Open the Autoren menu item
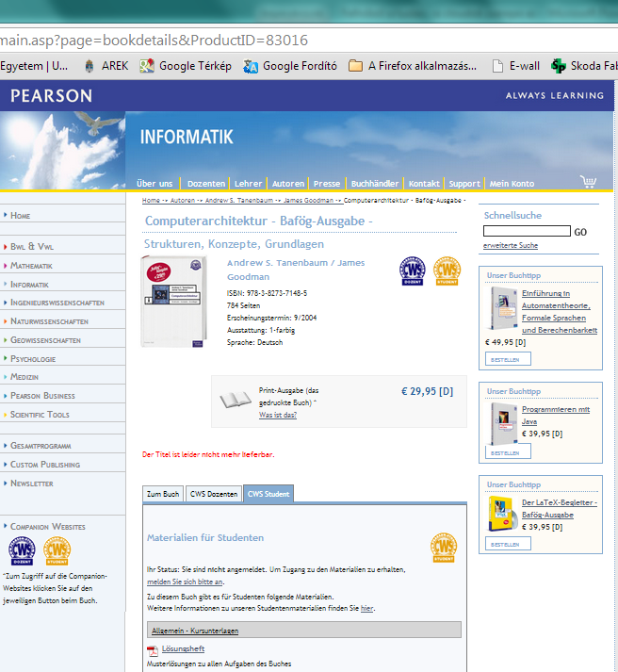The height and width of the screenshot is (672, 618). pyautogui.click(x=287, y=184)
